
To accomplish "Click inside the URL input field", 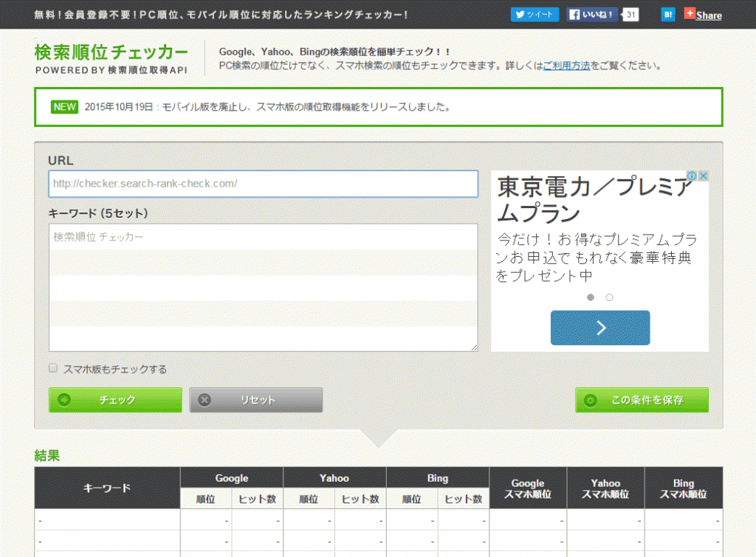I will [263, 184].
